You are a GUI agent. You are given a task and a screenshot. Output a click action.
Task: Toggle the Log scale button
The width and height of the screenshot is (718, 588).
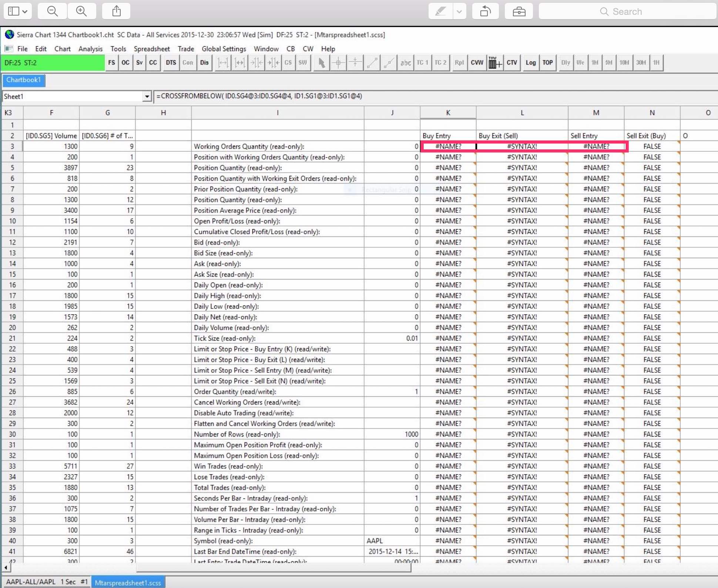[530, 63]
